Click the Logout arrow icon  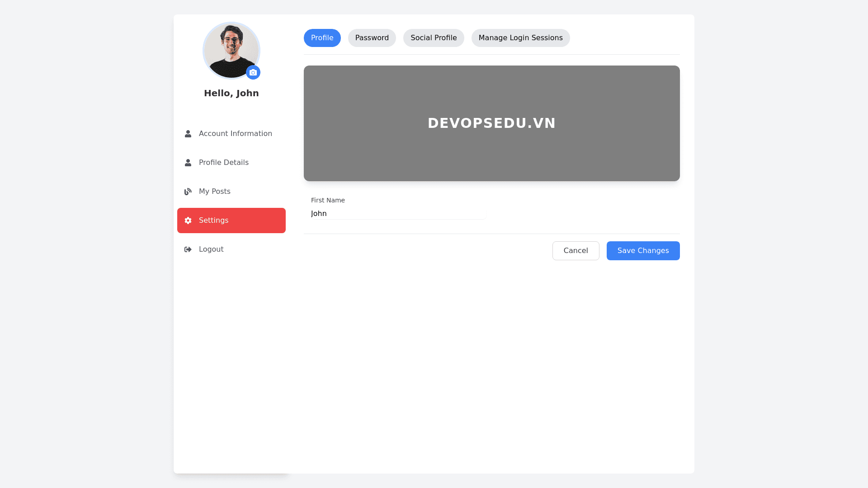(x=188, y=249)
